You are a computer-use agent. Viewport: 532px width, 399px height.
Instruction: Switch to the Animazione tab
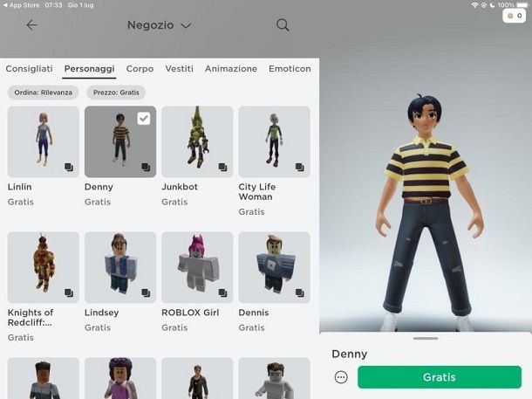pyautogui.click(x=231, y=69)
